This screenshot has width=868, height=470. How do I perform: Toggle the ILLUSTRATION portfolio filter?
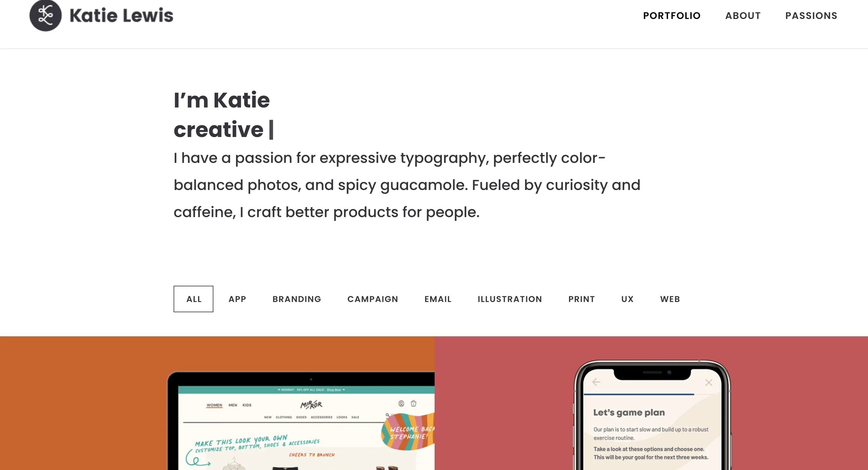point(510,299)
